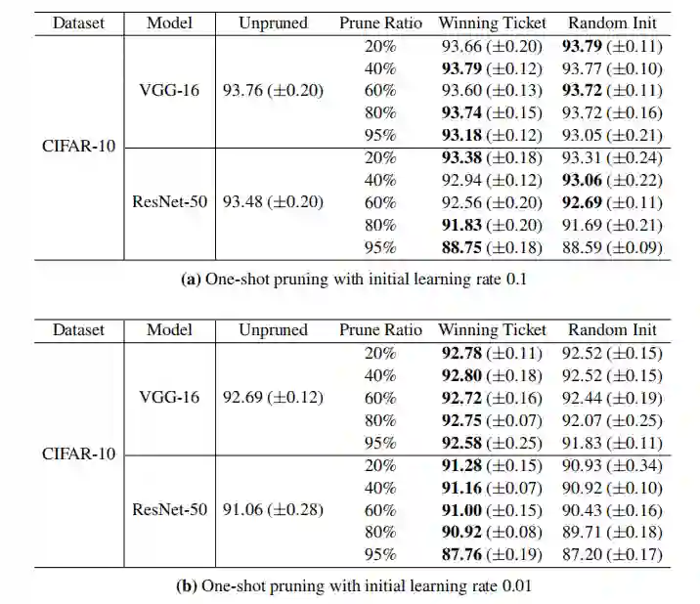This screenshot has height=604, width=700.
Task: Click the bold 93.18 (±0.12) cell
Action: click(492, 134)
